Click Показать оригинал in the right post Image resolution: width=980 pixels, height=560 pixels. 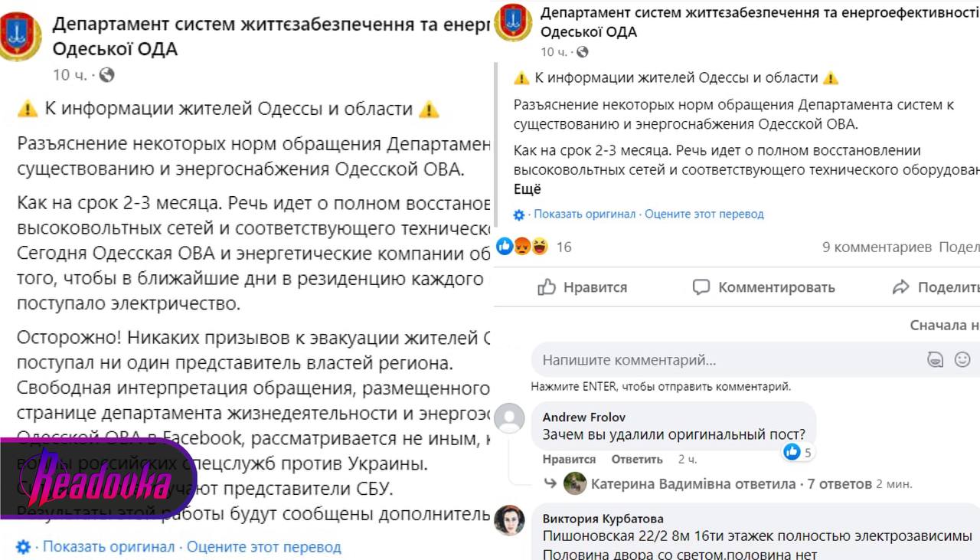[585, 215]
